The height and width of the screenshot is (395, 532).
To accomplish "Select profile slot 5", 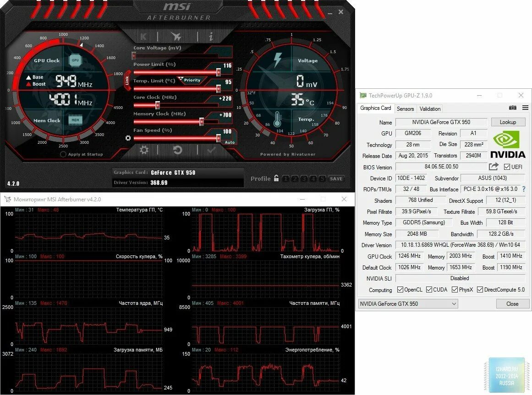I will (322, 179).
